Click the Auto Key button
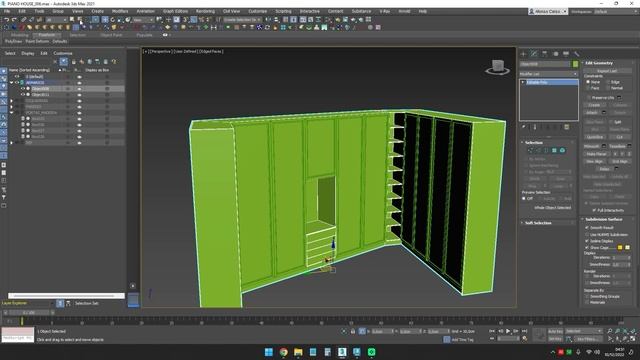640x360 pixels. pyautogui.click(x=555, y=331)
